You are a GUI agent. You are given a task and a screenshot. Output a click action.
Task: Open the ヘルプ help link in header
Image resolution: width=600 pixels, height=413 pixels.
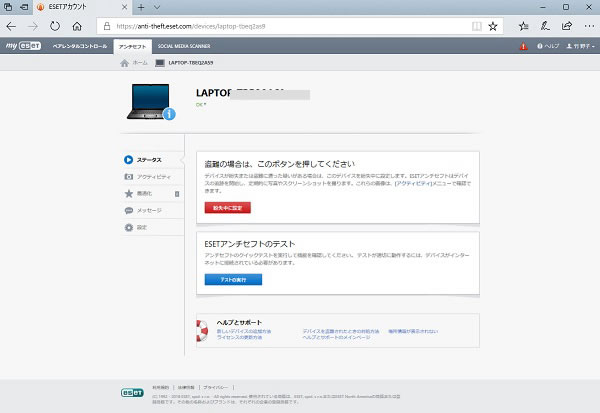(x=548, y=46)
